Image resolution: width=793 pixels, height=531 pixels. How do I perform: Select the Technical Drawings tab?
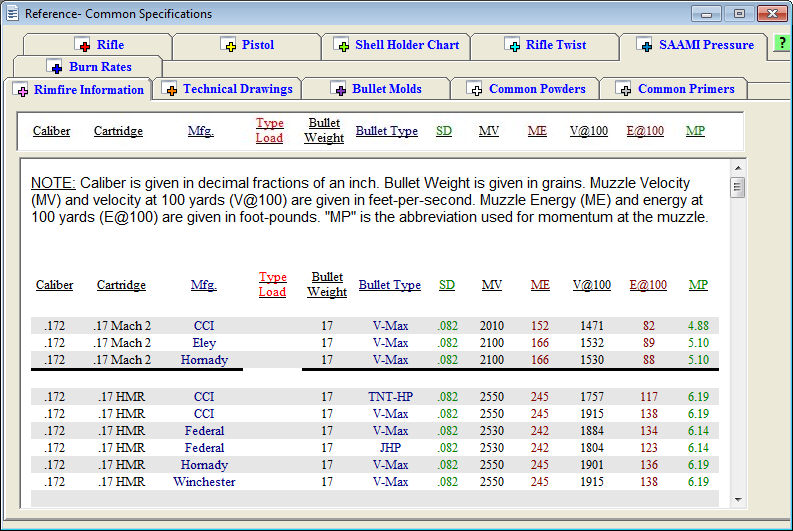click(227, 89)
